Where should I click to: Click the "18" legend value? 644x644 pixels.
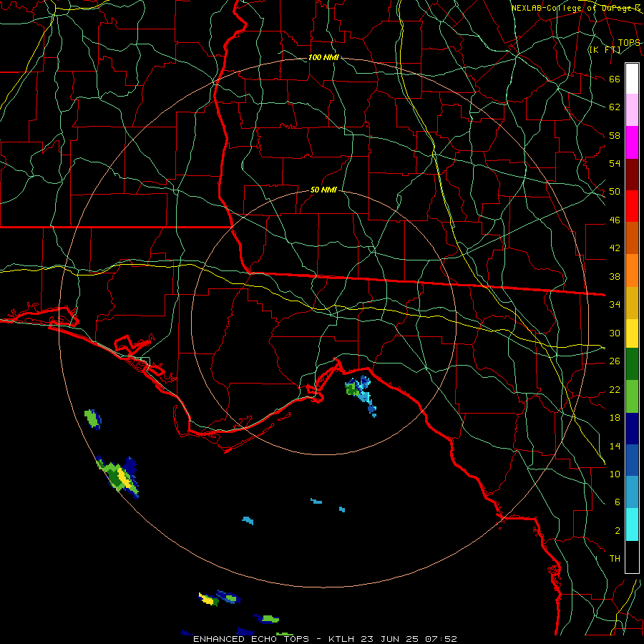coord(615,418)
